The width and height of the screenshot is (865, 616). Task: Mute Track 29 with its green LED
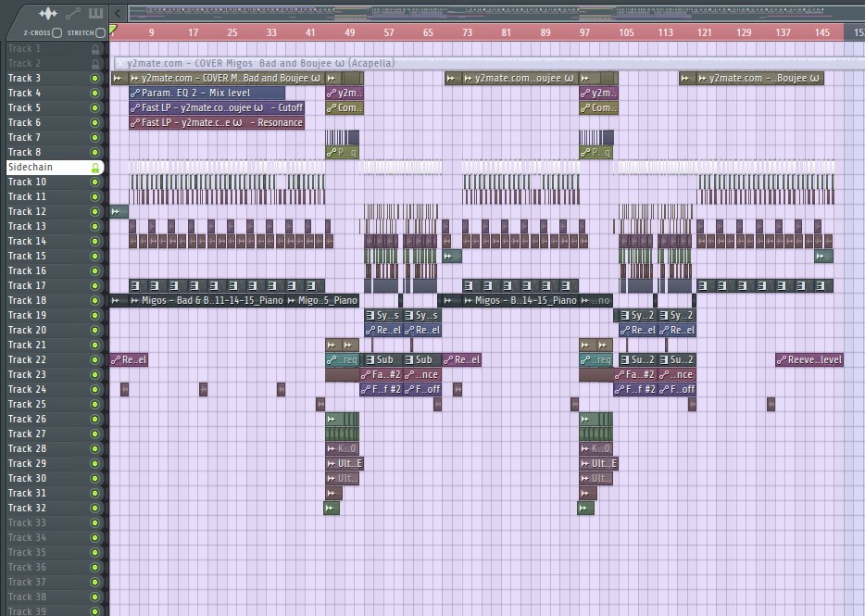click(x=94, y=464)
